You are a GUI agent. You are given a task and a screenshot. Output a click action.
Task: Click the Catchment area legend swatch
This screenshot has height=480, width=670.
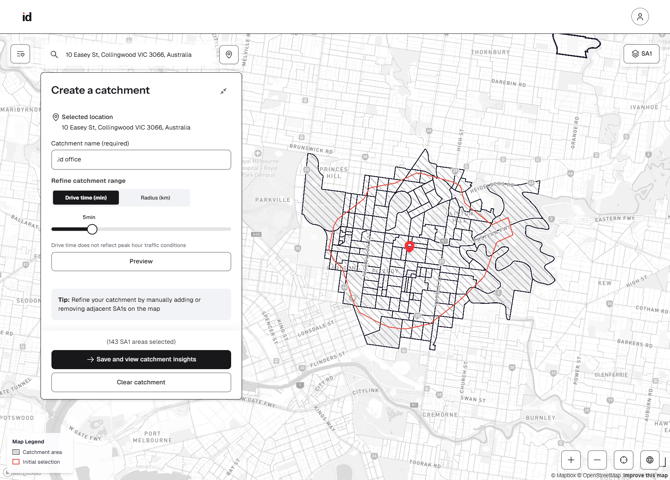pyautogui.click(x=16, y=452)
